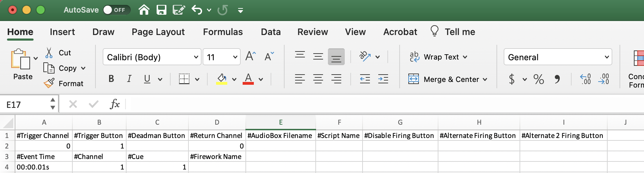Apply Percent Style formatting

pos(538,79)
